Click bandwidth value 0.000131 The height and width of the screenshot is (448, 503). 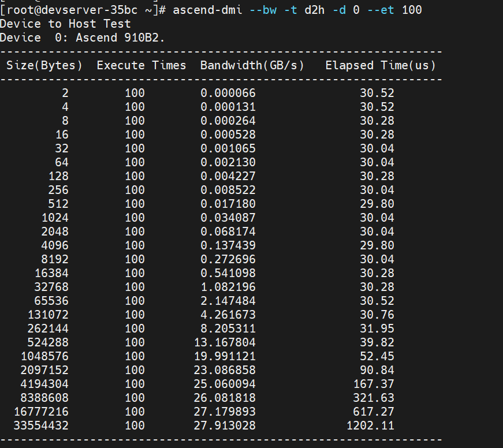pyautogui.click(x=228, y=107)
